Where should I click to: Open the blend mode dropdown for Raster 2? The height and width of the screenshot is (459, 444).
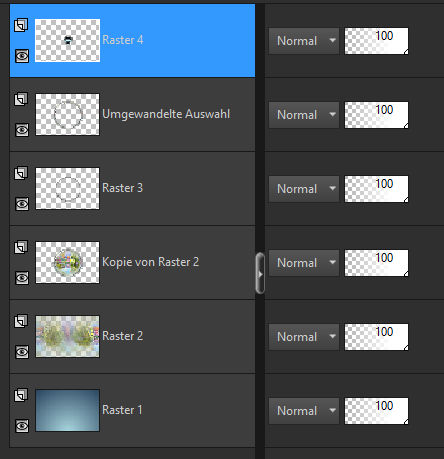(304, 337)
